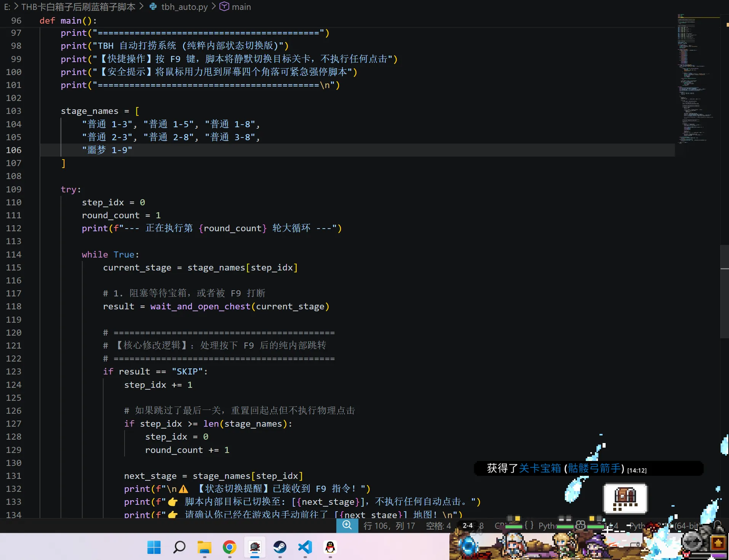Switch to Visual Studio Code taskbar icon
This screenshot has width=729, height=560.
pos(305,547)
